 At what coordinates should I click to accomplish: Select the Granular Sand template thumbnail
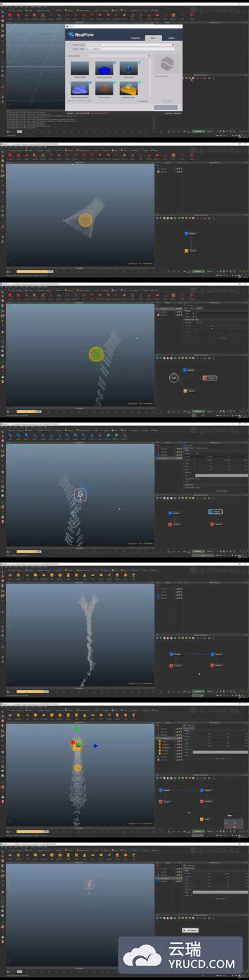click(105, 89)
